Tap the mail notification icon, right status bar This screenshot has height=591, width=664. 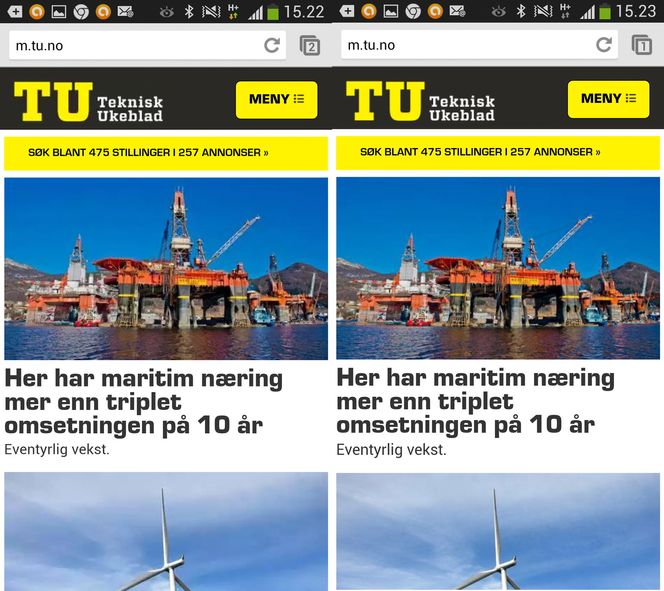tap(458, 11)
